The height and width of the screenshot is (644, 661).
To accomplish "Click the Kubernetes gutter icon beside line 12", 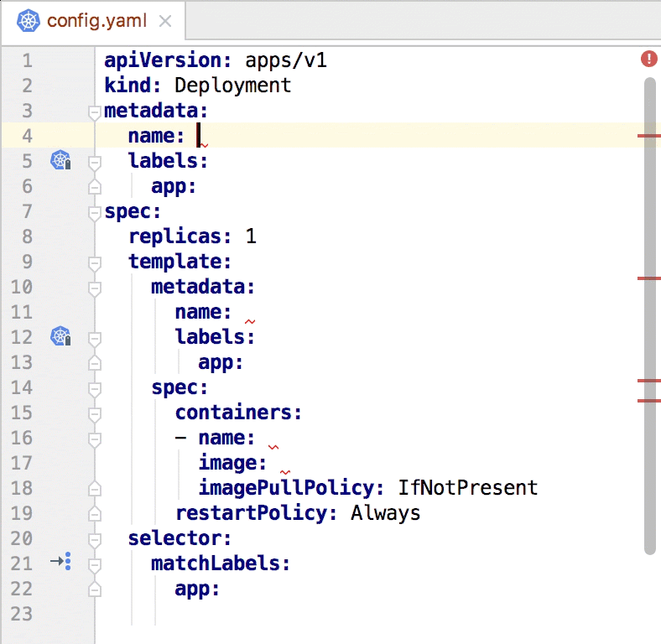I will click(x=60, y=336).
